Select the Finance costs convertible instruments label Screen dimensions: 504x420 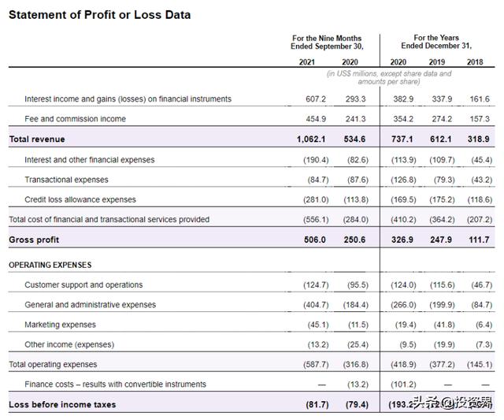pos(115,385)
